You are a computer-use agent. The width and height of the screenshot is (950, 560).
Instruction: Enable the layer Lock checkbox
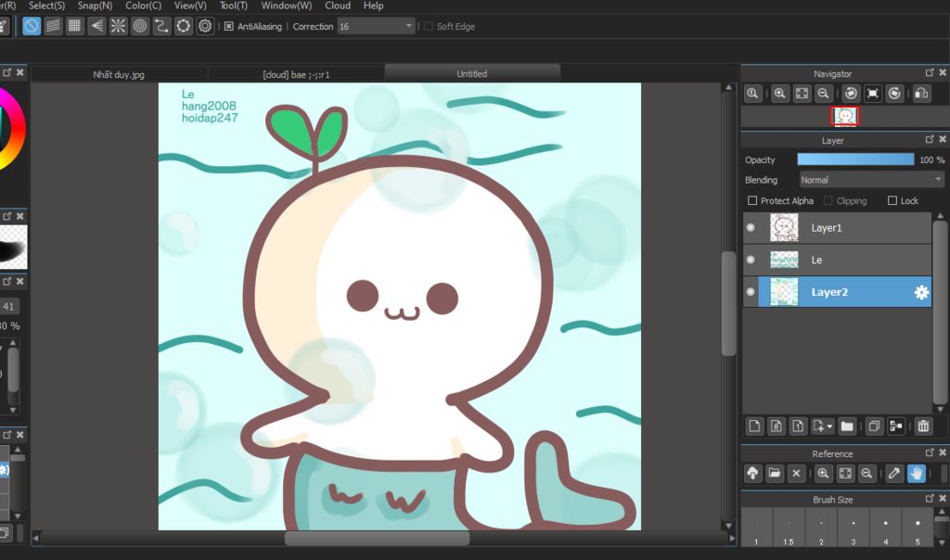click(892, 200)
